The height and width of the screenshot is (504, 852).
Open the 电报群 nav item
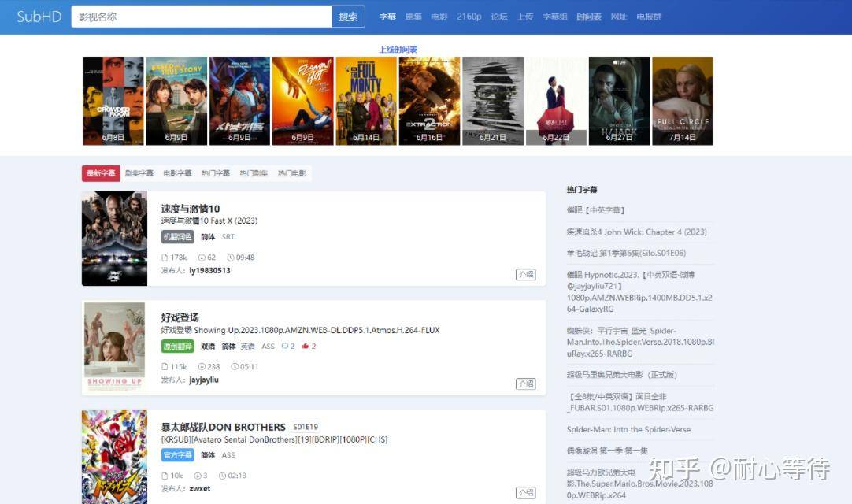coord(649,17)
